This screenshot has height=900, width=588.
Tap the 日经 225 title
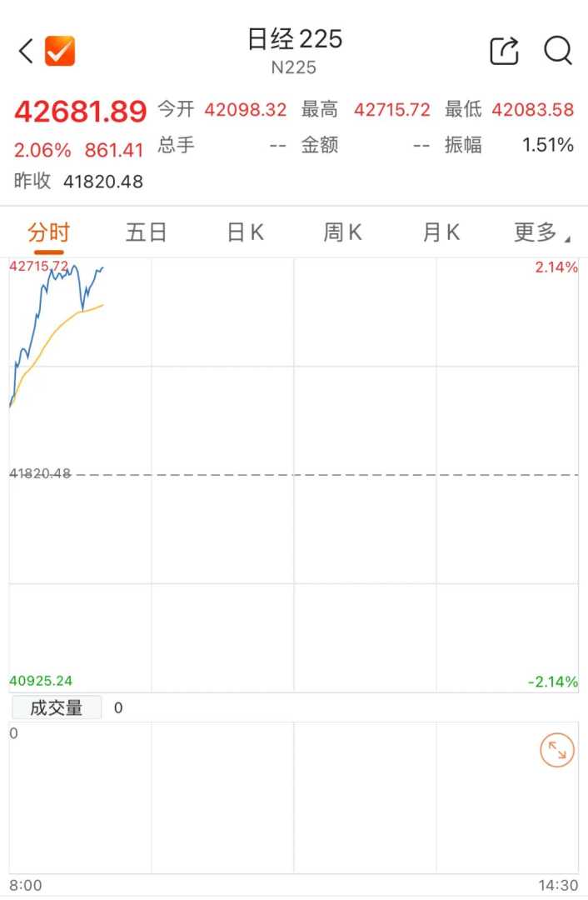(294, 39)
